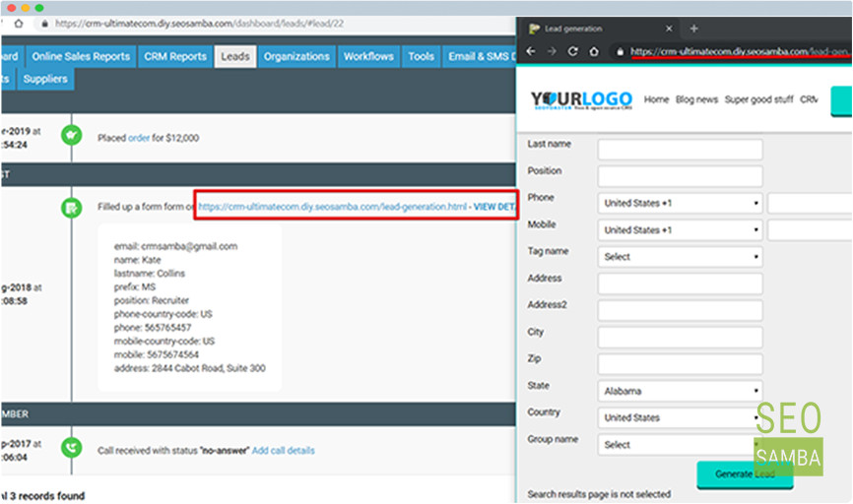The image size is (853, 504).
Task: Click the VIEW DETAILS link
Action: pos(493,207)
